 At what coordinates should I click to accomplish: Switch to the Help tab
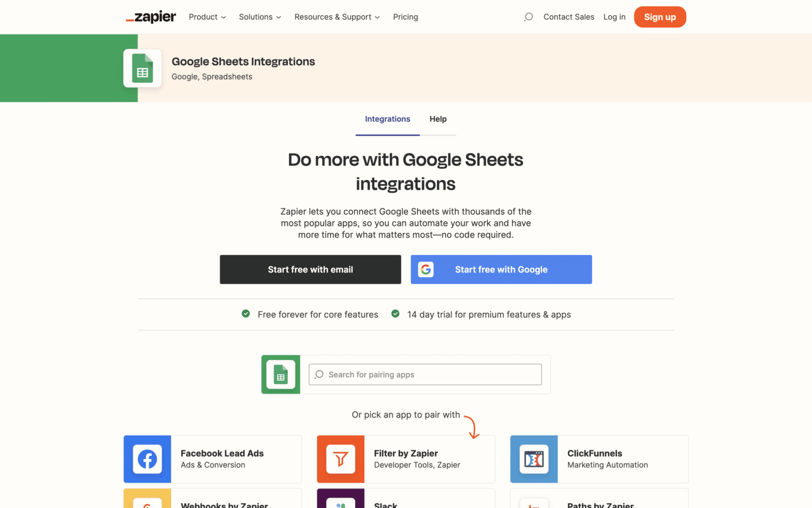click(438, 119)
